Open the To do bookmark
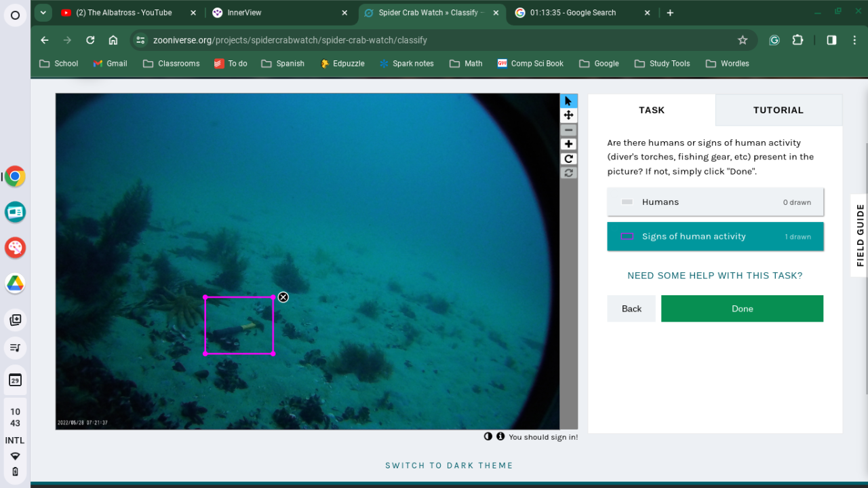 231,64
